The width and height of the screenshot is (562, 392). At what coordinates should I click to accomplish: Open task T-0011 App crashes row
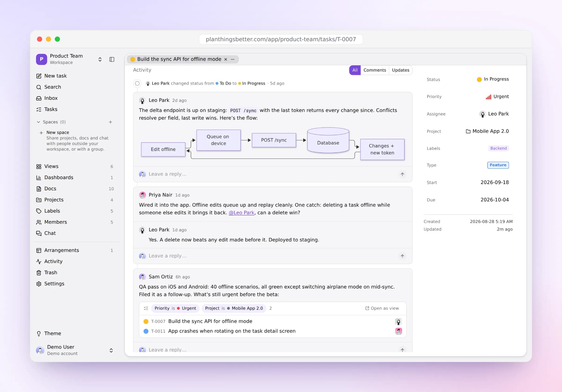tap(273, 331)
